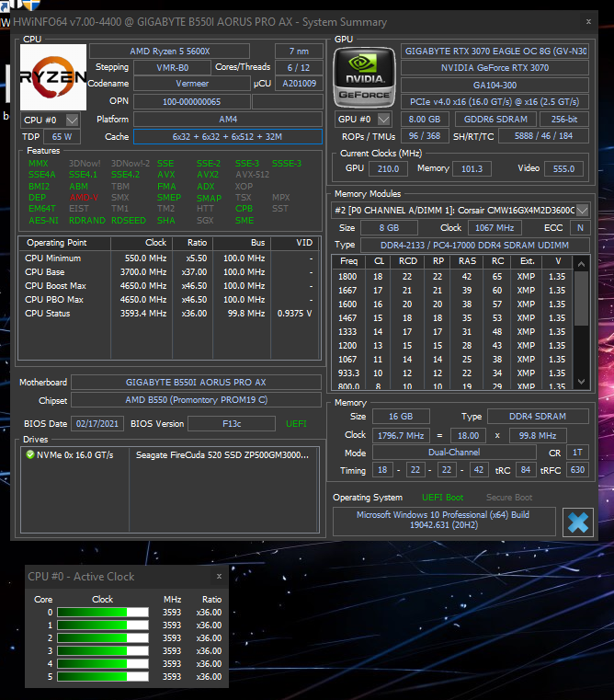Click the Core 5 clock bar

point(103,676)
